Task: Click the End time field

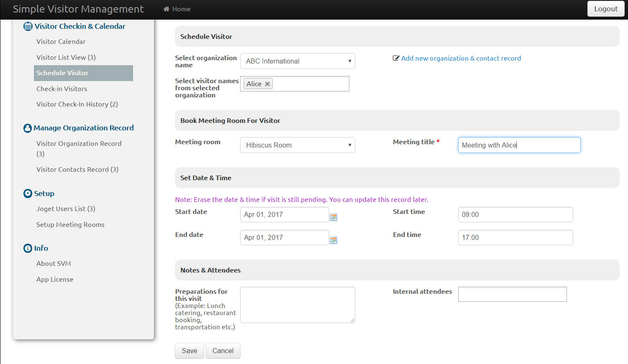Action: 515,237
